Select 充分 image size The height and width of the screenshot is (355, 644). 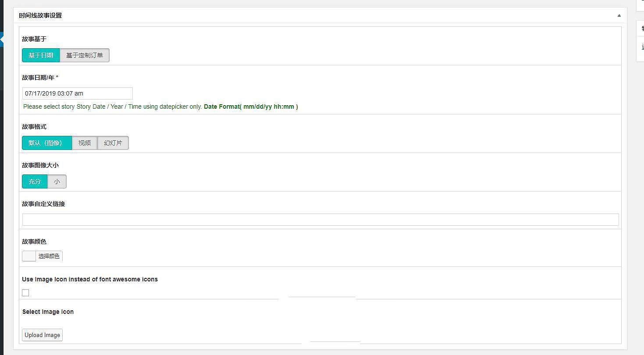pyautogui.click(x=35, y=181)
